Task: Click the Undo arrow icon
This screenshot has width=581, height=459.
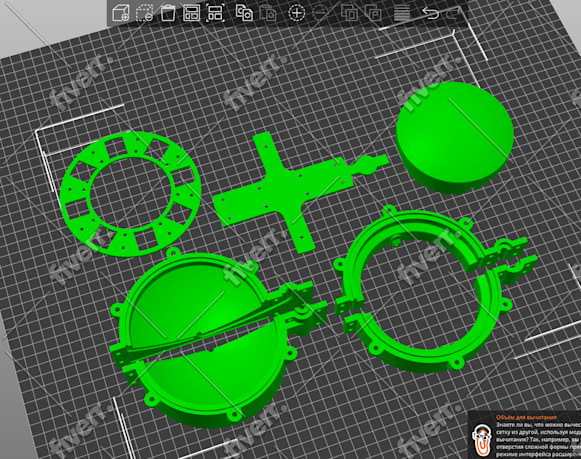Action: click(431, 14)
